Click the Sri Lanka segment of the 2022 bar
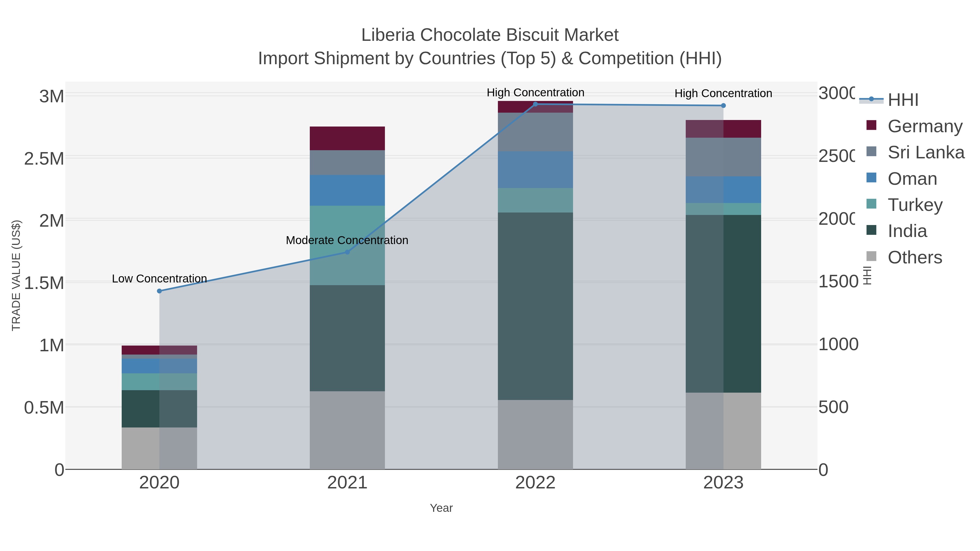980x551 pixels. (535, 132)
